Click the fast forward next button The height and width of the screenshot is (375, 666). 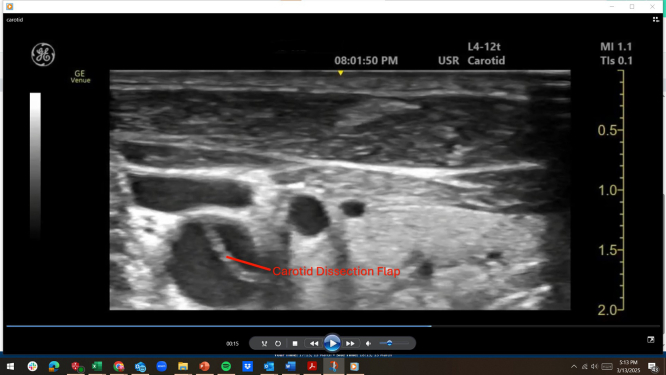(350, 344)
